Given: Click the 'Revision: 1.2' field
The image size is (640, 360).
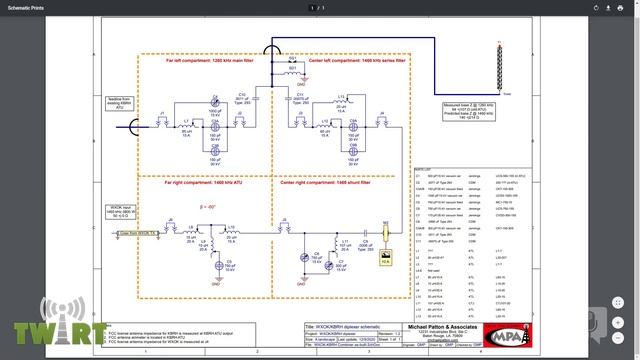Looking at the screenshot, I should pyautogui.click(x=389, y=333).
